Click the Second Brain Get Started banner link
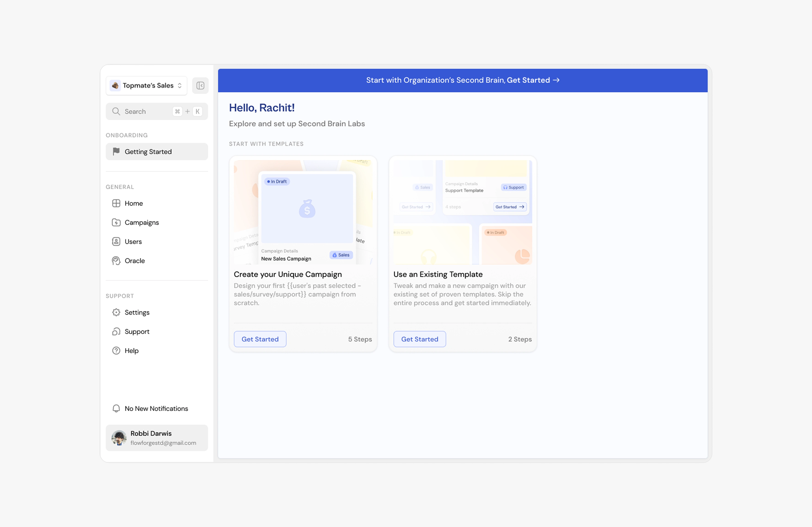 pyautogui.click(x=533, y=80)
